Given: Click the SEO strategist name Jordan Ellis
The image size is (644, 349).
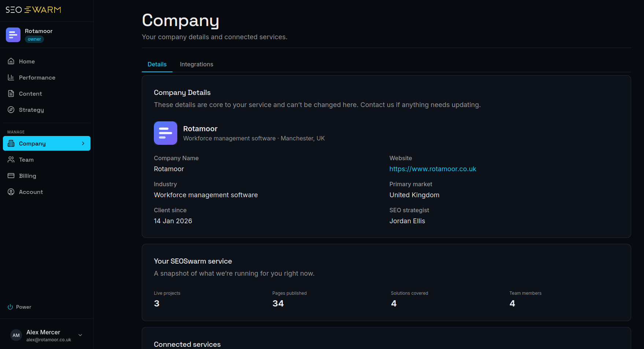Looking at the screenshot, I should pyautogui.click(x=407, y=221).
